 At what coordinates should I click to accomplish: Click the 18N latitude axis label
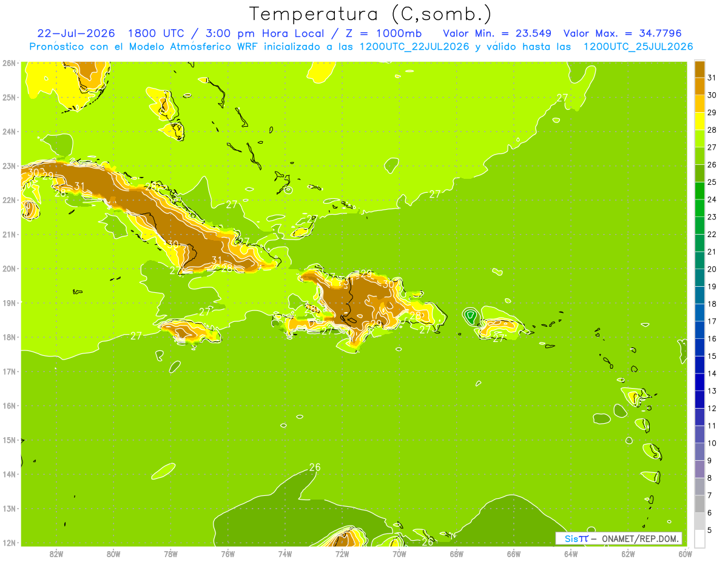(9, 337)
